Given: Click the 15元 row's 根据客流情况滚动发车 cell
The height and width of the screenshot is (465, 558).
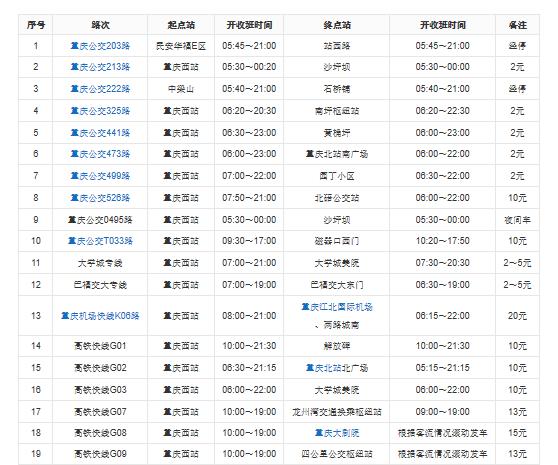Looking at the screenshot, I should point(442,433).
